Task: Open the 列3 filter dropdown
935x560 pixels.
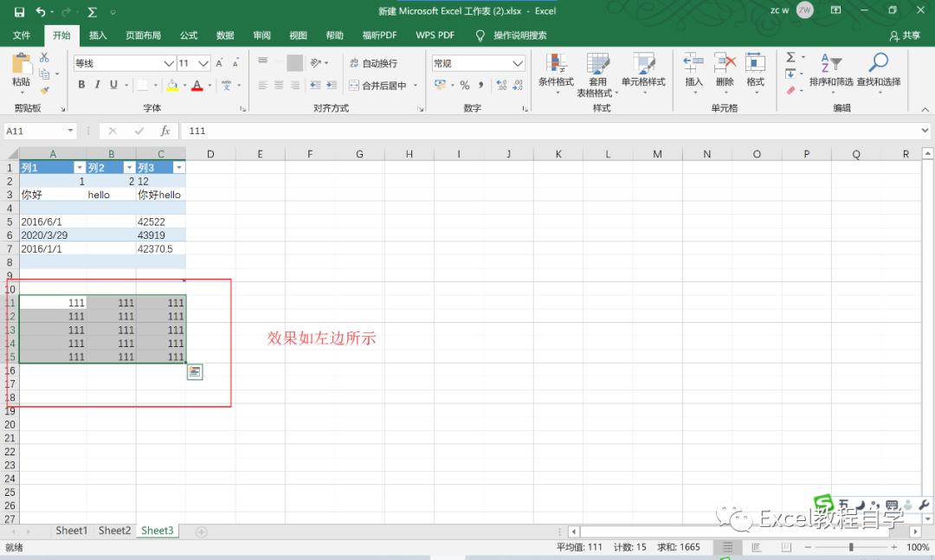Action: tap(179, 168)
